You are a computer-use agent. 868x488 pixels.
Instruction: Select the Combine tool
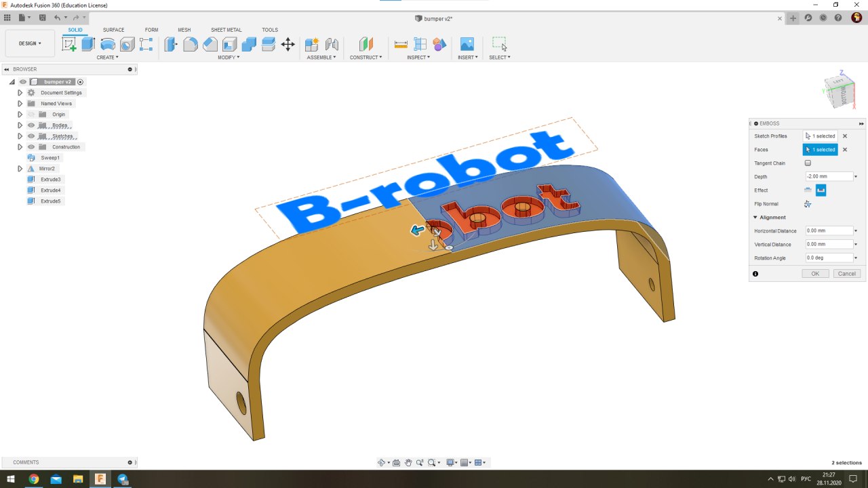[249, 45]
